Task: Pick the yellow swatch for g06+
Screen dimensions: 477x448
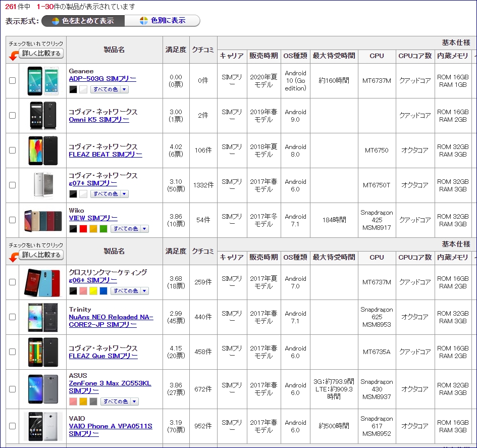Action: pyautogui.click(x=93, y=291)
